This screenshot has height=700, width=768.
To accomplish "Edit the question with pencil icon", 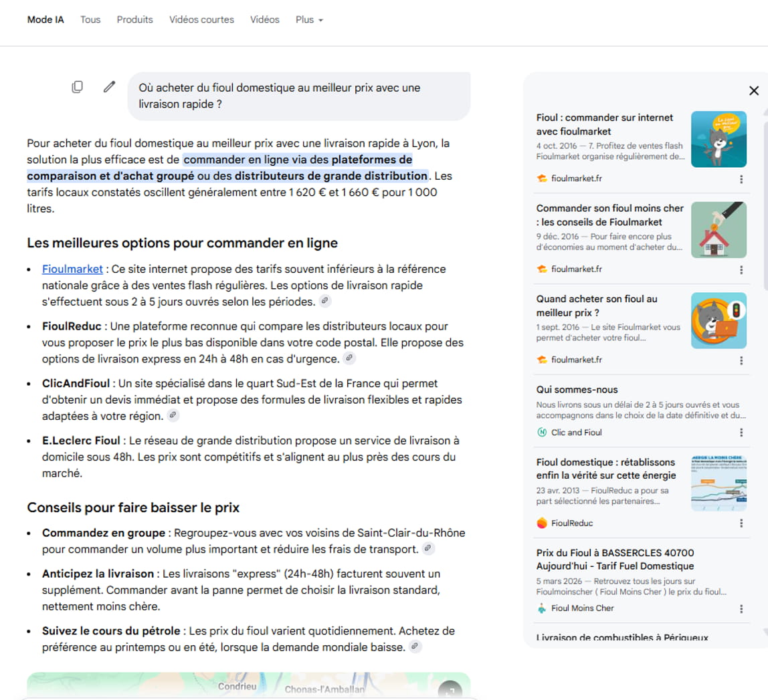I will pyautogui.click(x=109, y=87).
